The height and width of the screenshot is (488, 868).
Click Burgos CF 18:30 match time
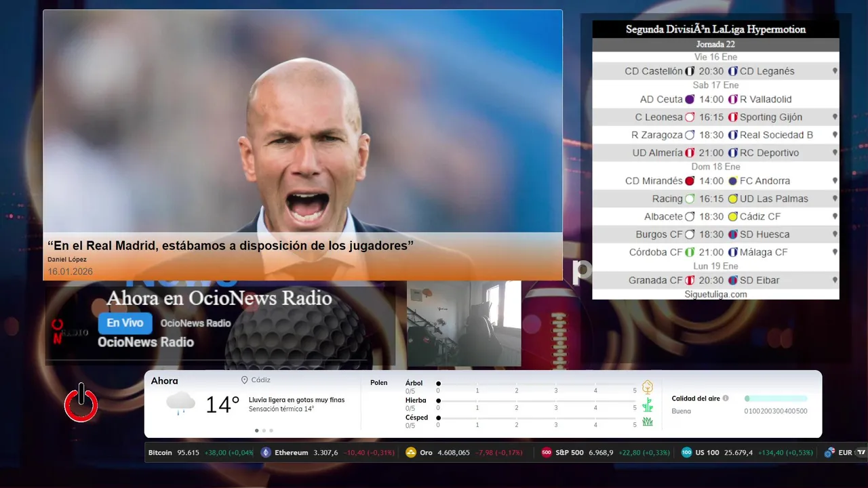(x=711, y=235)
